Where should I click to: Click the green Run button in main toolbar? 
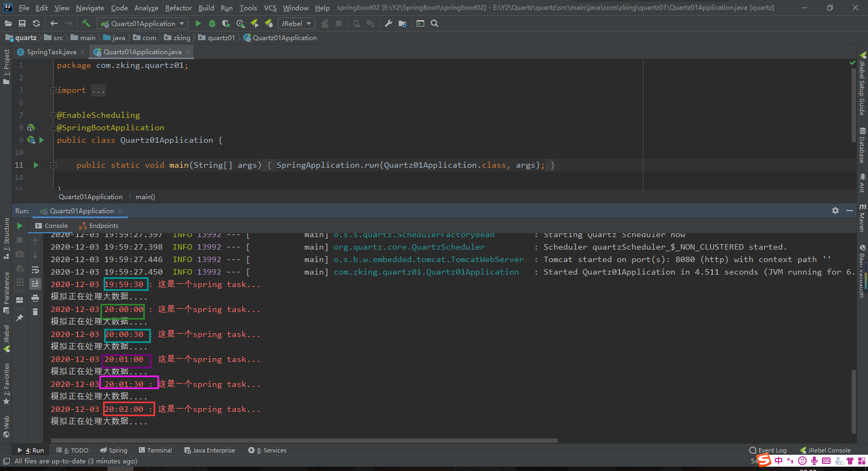point(198,23)
